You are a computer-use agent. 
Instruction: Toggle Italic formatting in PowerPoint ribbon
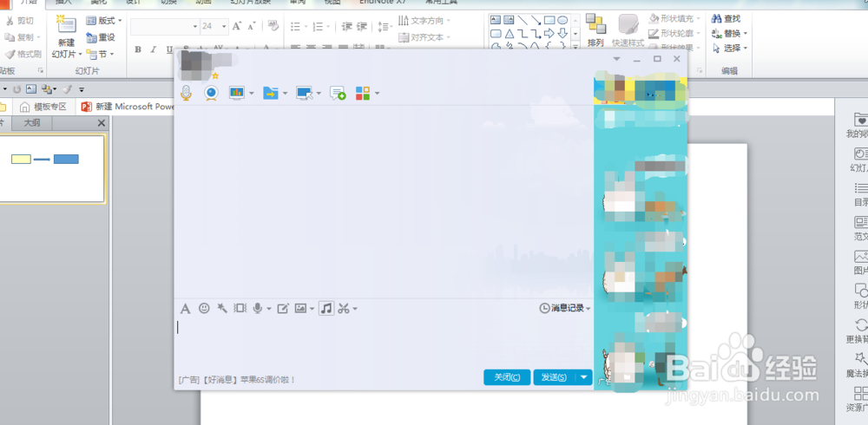coord(154,49)
